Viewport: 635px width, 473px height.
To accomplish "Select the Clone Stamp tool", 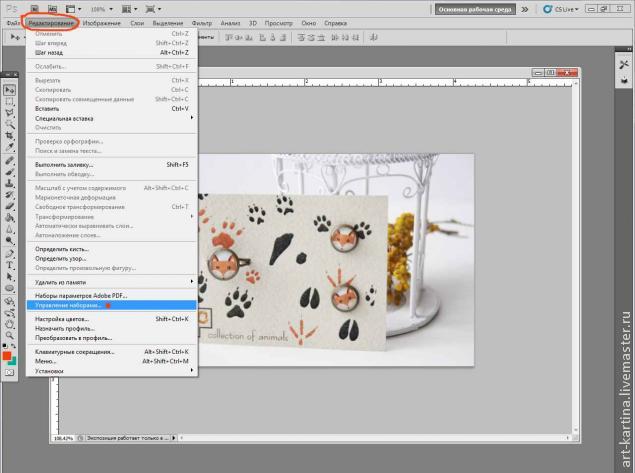I will [x=9, y=183].
